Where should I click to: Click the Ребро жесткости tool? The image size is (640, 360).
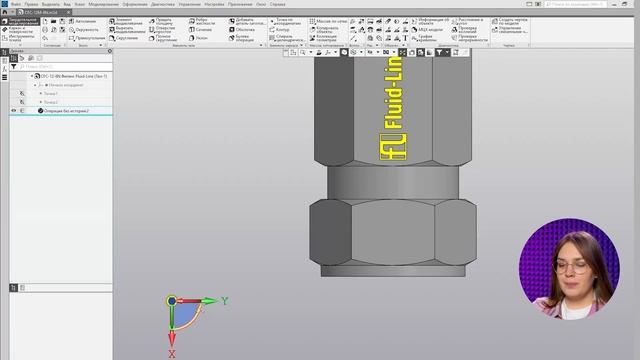click(202, 21)
